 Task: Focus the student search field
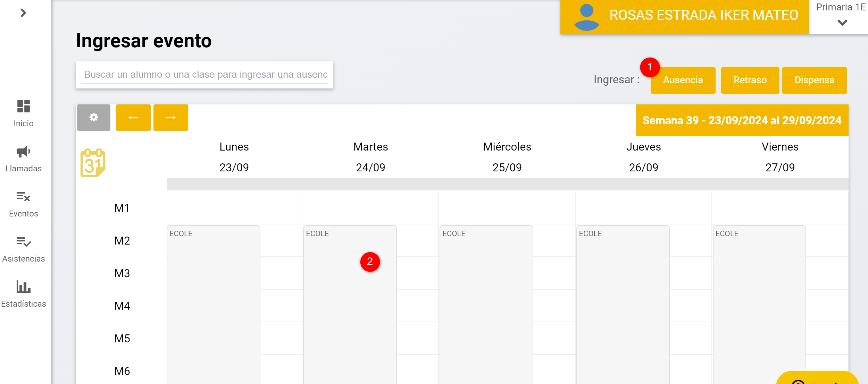[x=205, y=75]
